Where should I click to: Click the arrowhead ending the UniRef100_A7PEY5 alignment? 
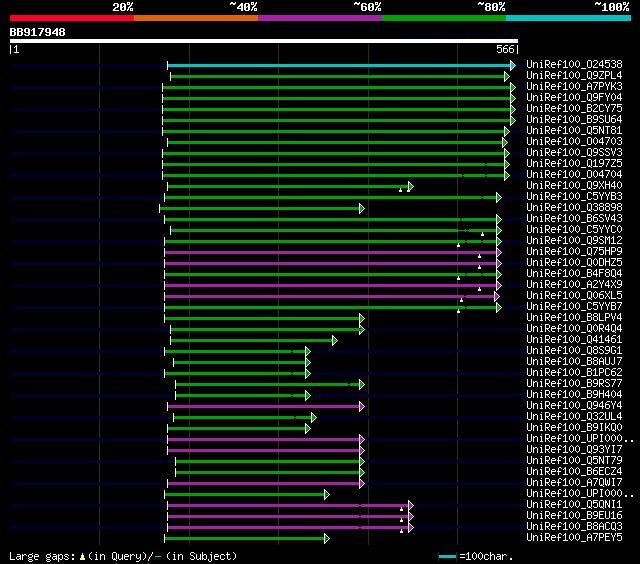[x=327, y=539]
